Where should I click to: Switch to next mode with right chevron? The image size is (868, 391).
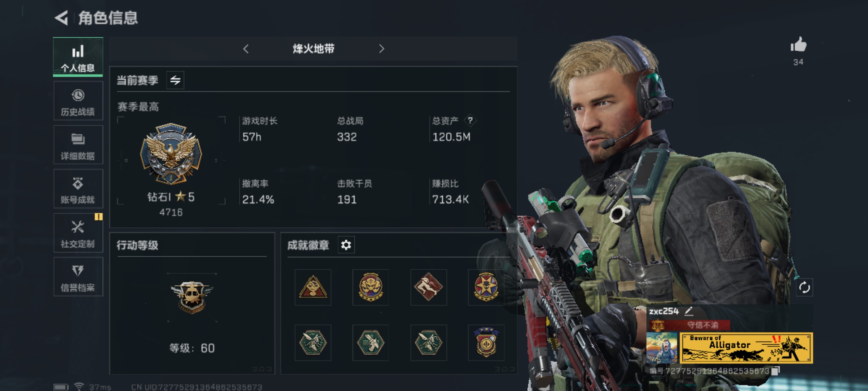[x=382, y=49]
